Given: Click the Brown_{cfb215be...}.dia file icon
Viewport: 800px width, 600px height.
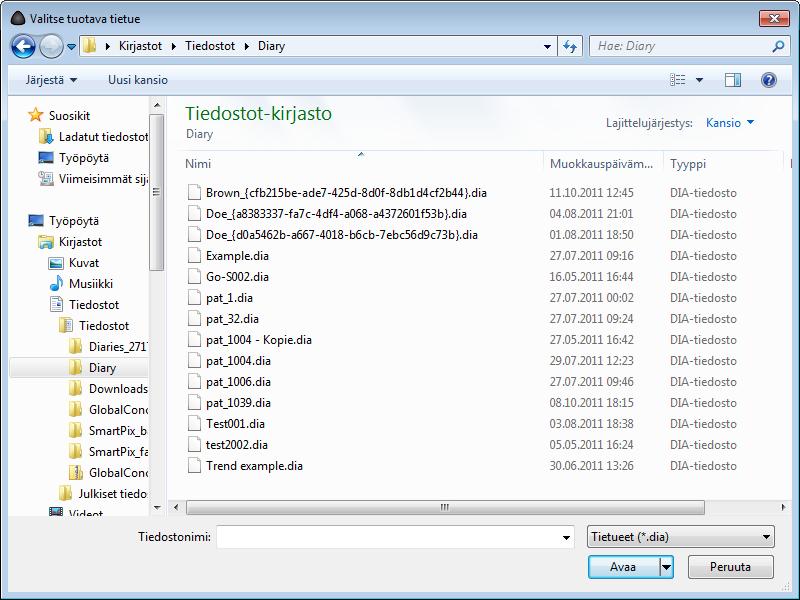Looking at the screenshot, I should point(194,192).
